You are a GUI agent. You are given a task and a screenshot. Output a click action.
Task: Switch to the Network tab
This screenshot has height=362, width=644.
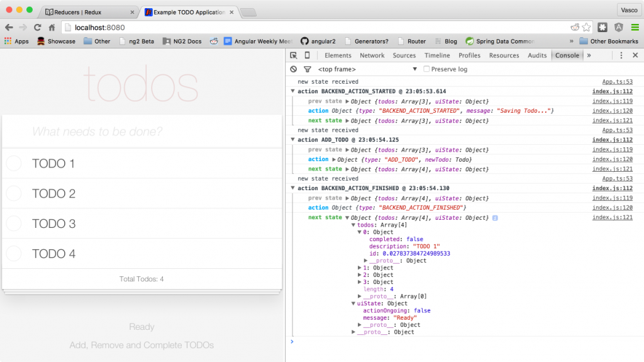[x=372, y=55]
